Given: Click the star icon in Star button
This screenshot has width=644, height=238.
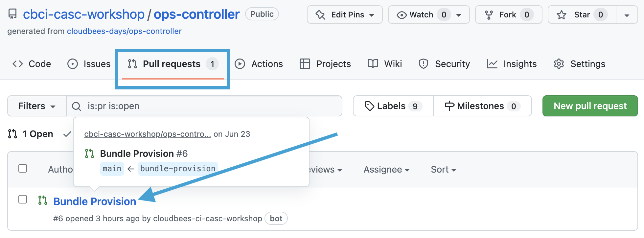Looking at the screenshot, I should (562, 15).
